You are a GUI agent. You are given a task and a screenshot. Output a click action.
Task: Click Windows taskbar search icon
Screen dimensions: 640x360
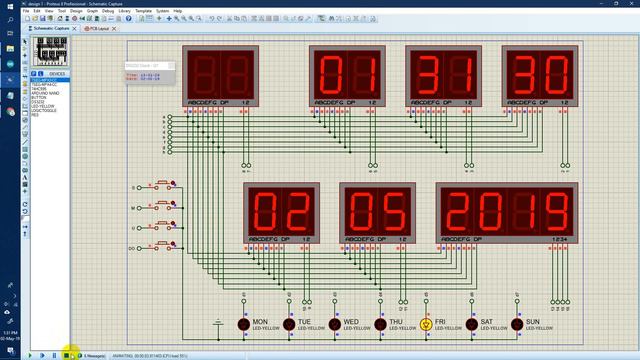[x=10, y=20]
